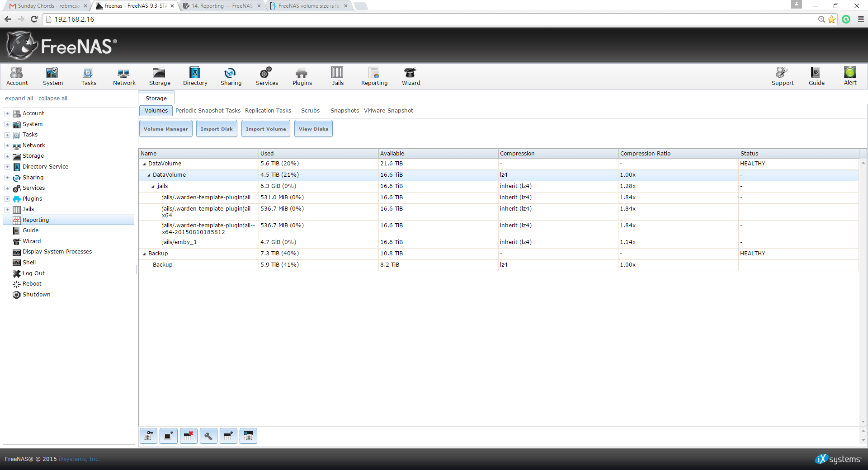Open the Directory toolbar icon
Viewport: 868px width, 470px height.
coord(195,76)
